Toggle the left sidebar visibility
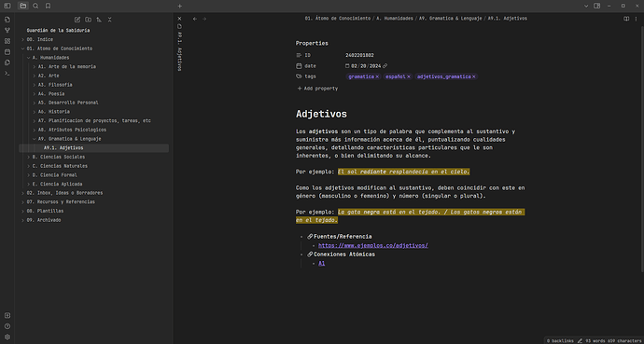The width and height of the screenshot is (644, 344). [7, 6]
